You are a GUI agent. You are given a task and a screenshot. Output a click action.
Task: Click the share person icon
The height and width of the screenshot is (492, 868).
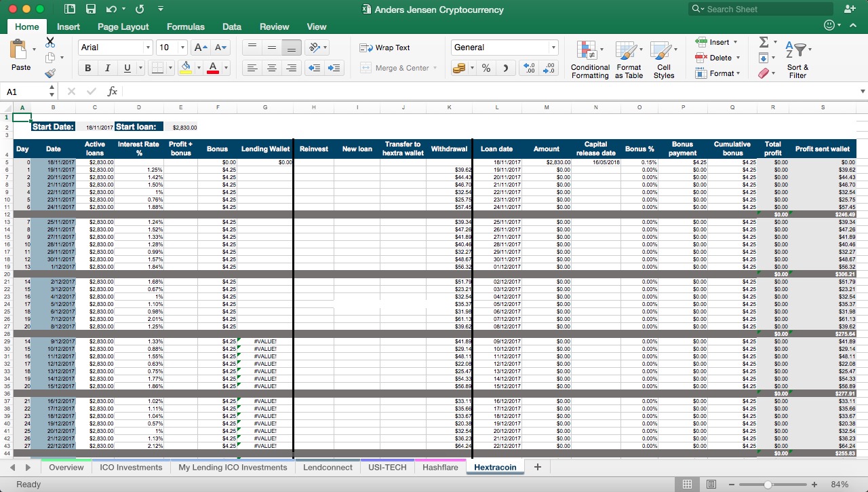point(850,10)
